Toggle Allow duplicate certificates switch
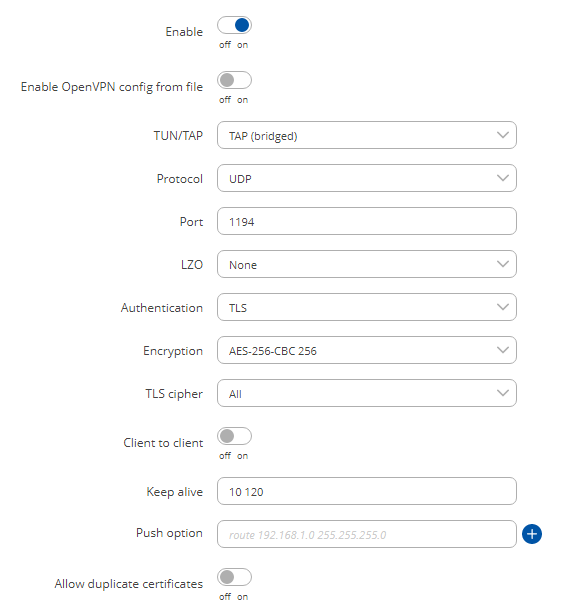Screen dimensions: 575x611 click(234, 577)
